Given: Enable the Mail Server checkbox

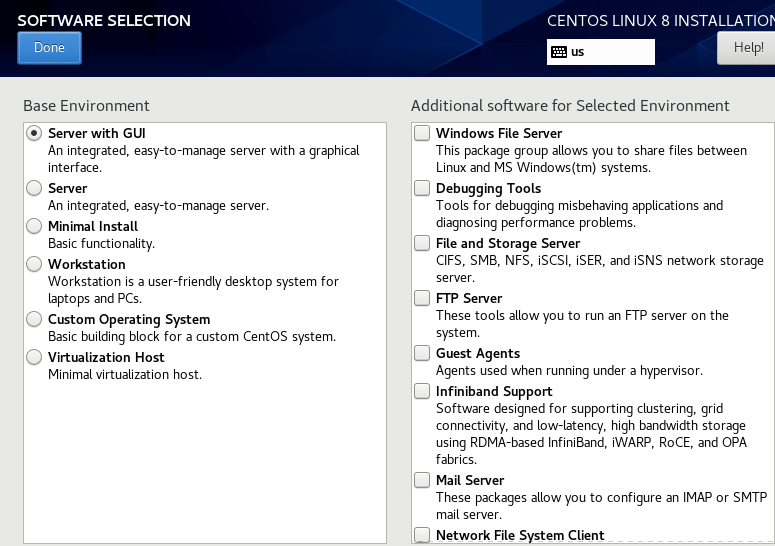Looking at the screenshot, I should [423, 480].
